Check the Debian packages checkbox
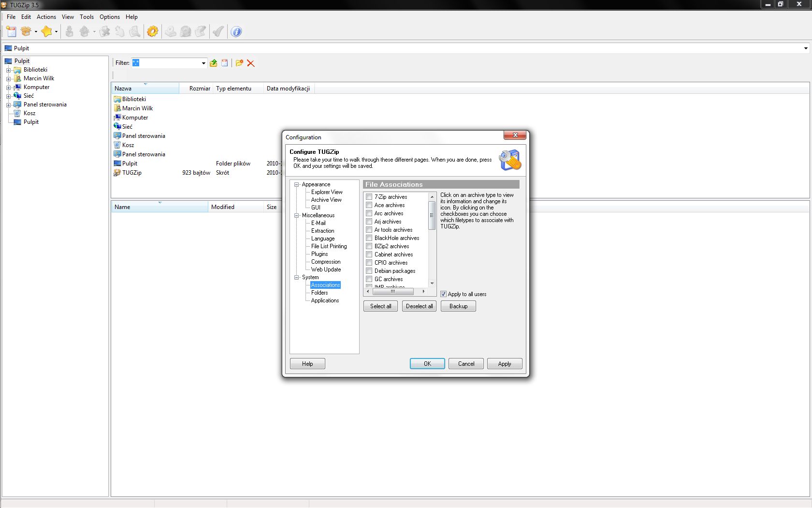Image resolution: width=812 pixels, height=508 pixels. (x=369, y=271)
